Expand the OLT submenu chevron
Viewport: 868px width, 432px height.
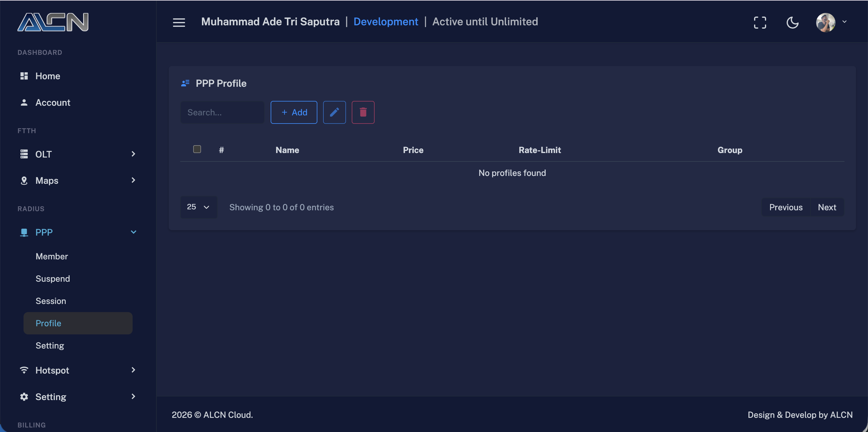click(134, 154)
